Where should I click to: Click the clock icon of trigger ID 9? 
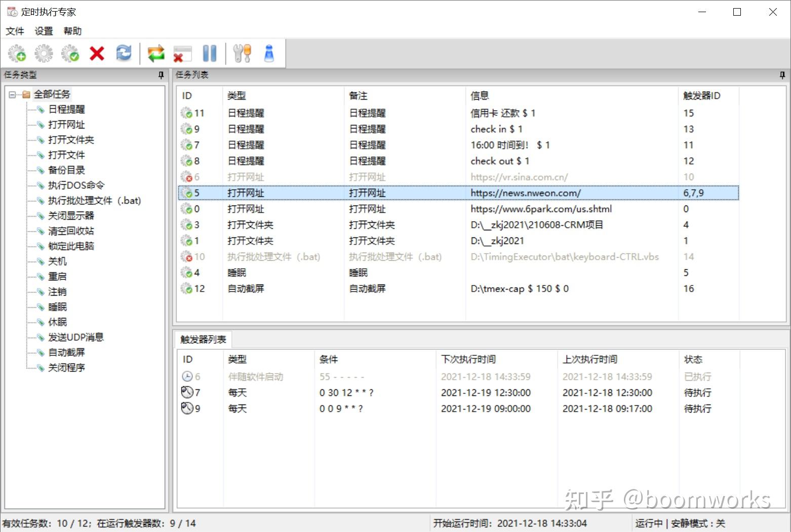187,408
